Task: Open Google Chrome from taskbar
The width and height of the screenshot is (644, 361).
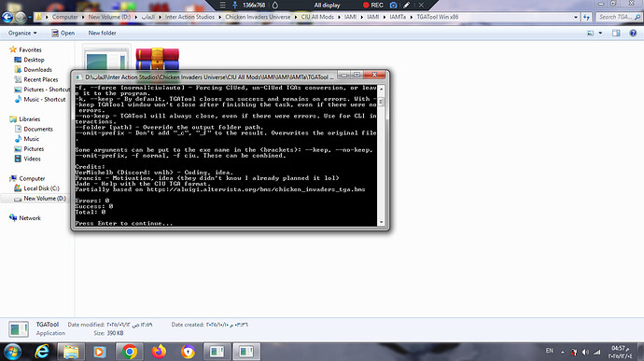Action: [x=130, y=352]
